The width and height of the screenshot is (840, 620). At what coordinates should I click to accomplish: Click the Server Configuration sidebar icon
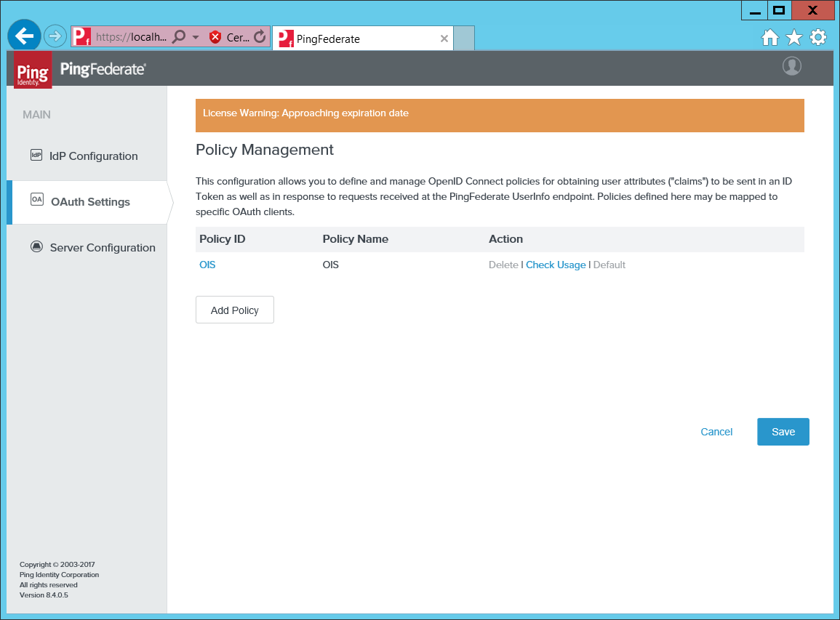(x=36, y=247)
